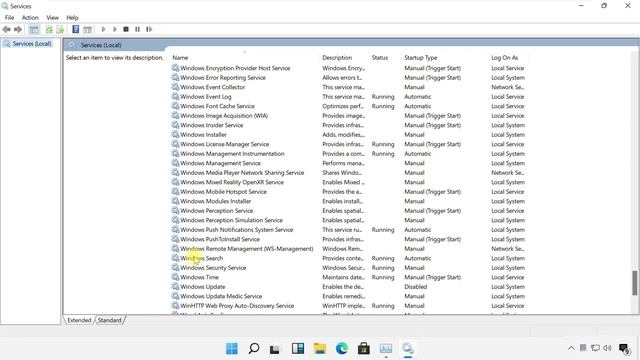Select Windows Insider Service row
Image resolution: width=640 pixels, height=360 pixels.
click(211, 125)
